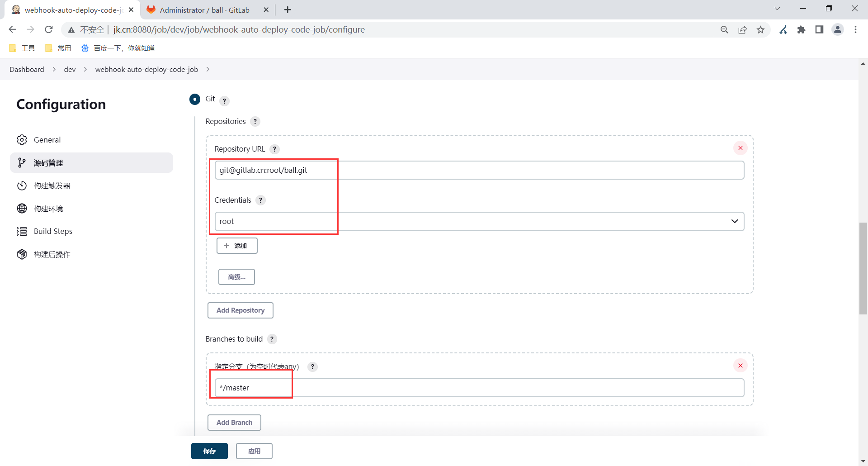Apply changes with 应用 button

(254, 451)
